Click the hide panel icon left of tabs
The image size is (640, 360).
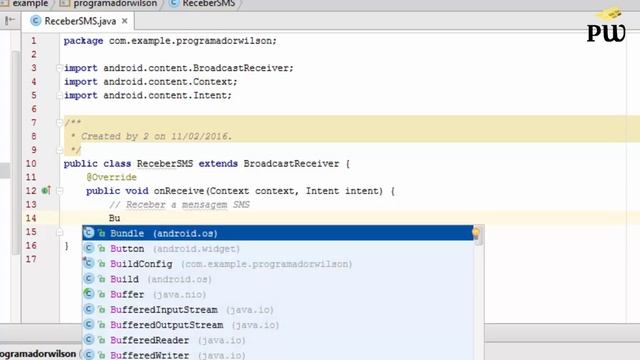[10, 20]
